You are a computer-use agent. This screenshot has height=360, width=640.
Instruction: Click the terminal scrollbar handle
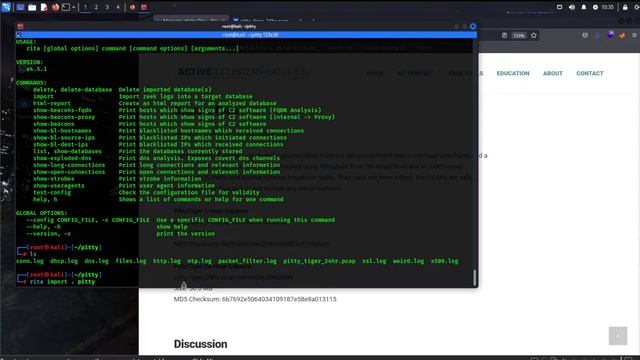(x=475, y=278)
